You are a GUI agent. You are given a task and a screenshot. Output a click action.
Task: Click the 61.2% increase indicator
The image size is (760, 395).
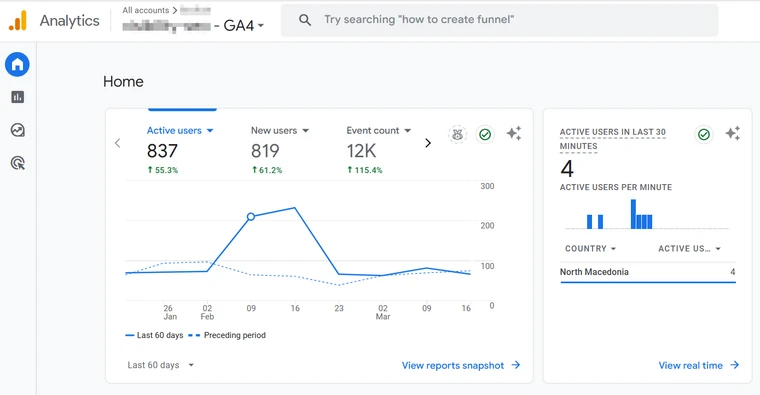tap(267, 170)
